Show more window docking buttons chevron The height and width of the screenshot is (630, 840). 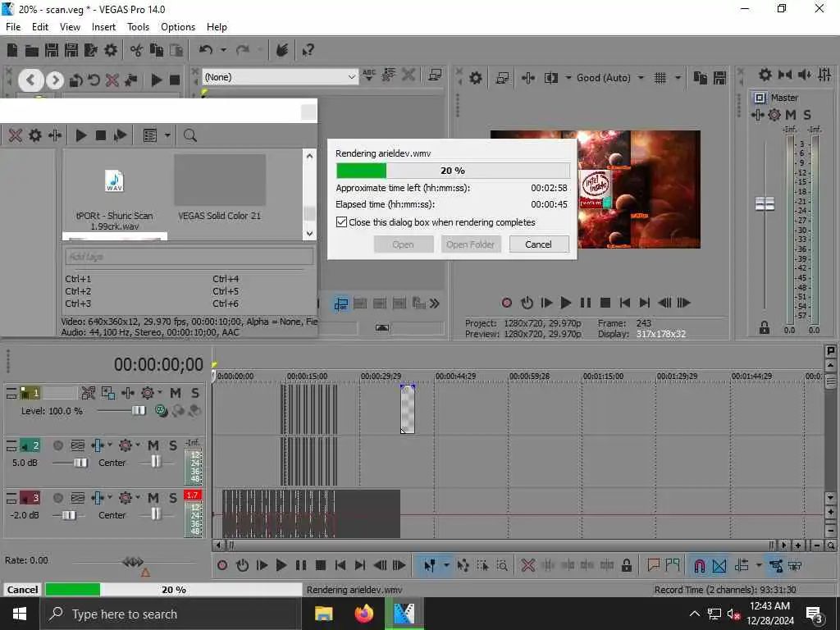tap(435, 304)
